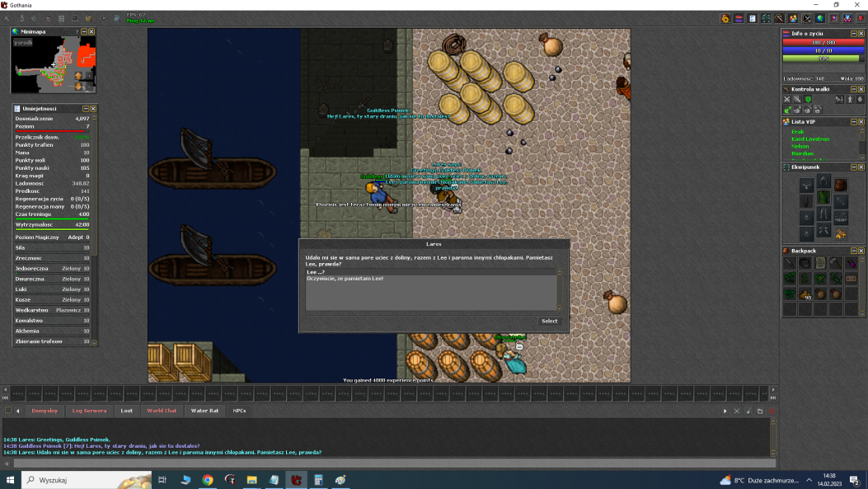Choose 'Oczywiscie, ze pamietam Lee!' reply
The width and height of the screenshot is (868, 489).
tap(345, 279)
